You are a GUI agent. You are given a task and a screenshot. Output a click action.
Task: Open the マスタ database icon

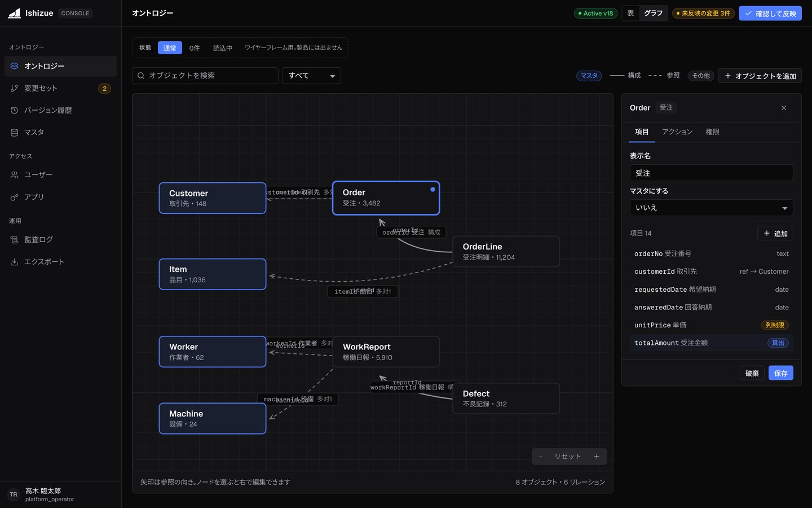coord(14,132)
